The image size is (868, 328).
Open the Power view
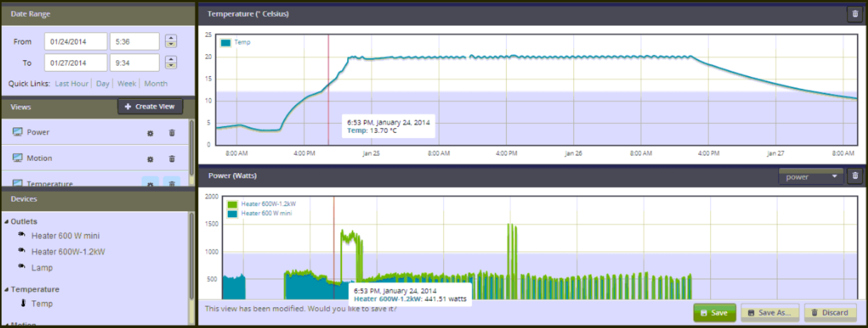click(38, 132)
